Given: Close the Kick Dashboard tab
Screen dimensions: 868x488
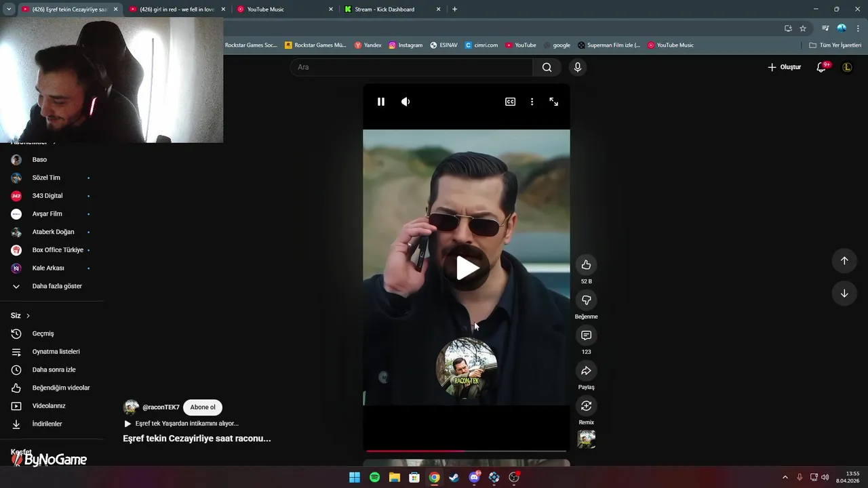Looking at the screenshot, I should coord(438,9).
